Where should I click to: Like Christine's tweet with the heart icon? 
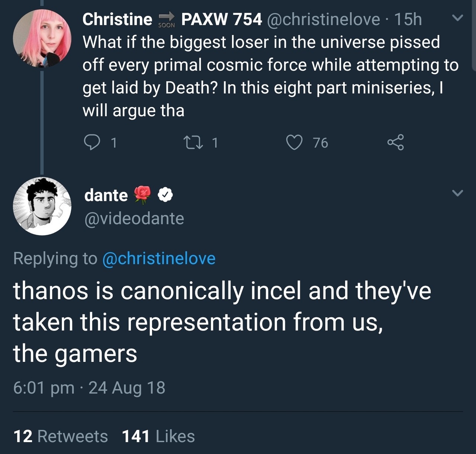[x=294, y=142]
